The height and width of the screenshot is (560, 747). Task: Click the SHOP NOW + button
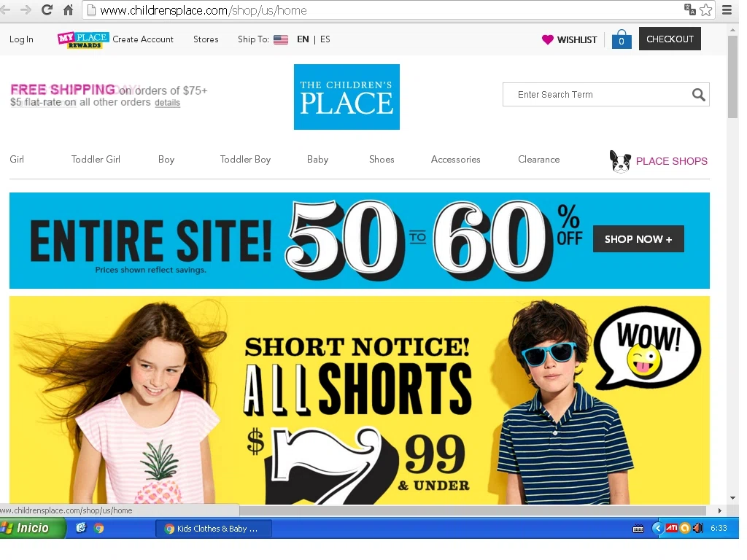point(638,239)
